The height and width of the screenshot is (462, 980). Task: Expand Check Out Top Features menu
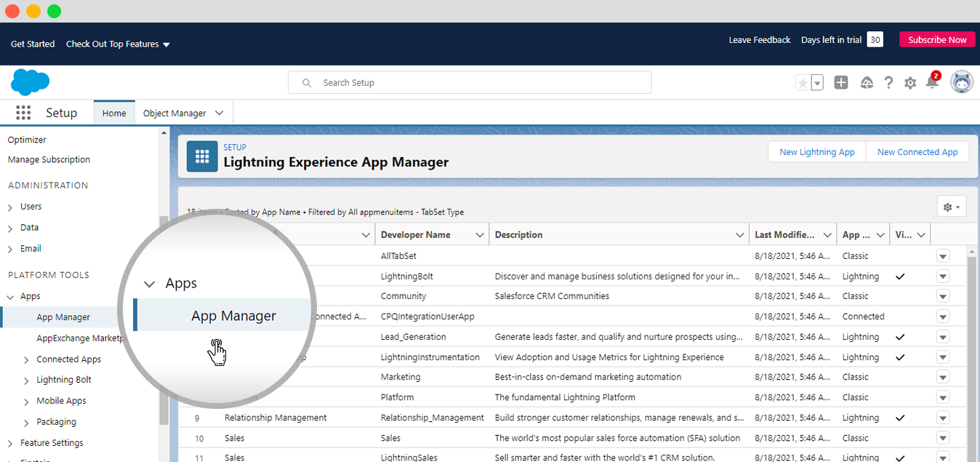pyautogui.click(x=118, y=44)
